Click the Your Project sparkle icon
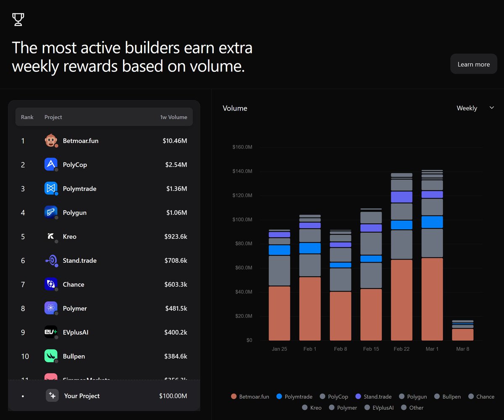The image size is (504, 420). click(52, 395)
